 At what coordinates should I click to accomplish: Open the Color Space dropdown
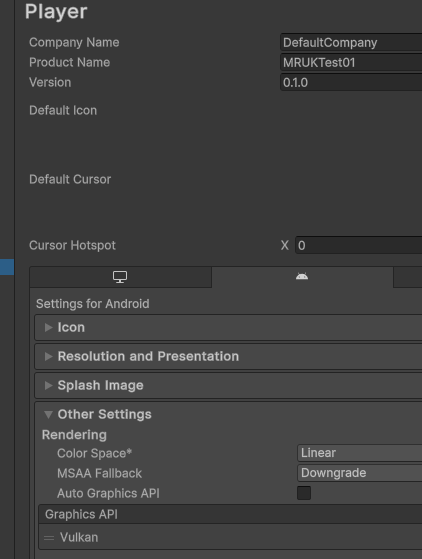coord(360,453)
